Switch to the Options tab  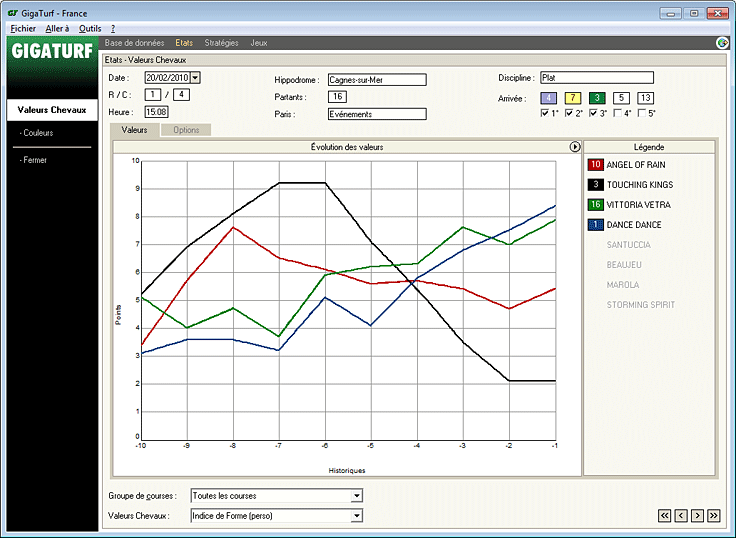186,130
